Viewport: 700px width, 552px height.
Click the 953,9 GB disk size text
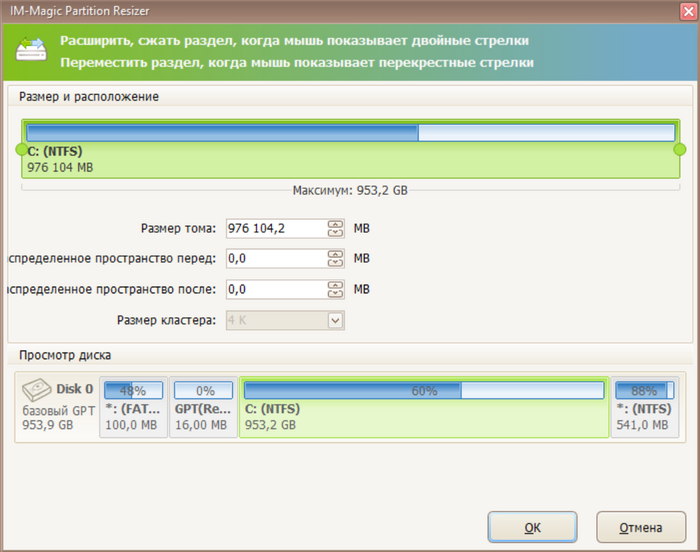[48, 425]
